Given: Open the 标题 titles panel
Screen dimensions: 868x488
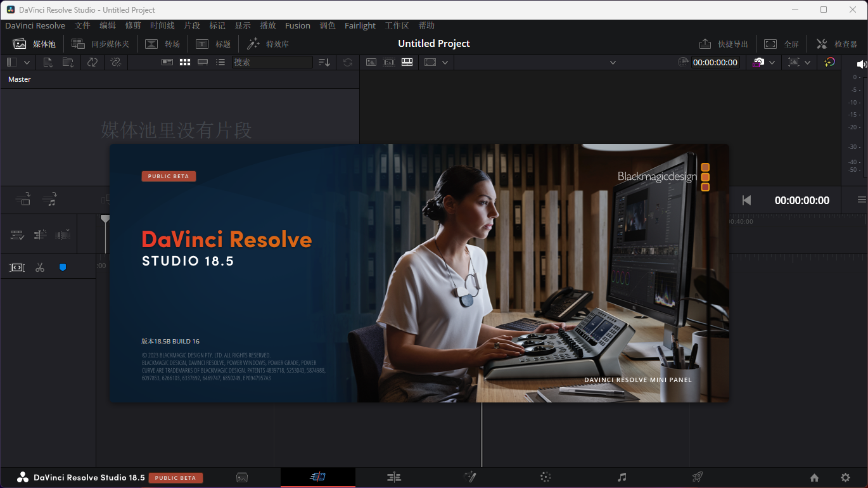Looking at the screenshot, I should coord(214,44).
